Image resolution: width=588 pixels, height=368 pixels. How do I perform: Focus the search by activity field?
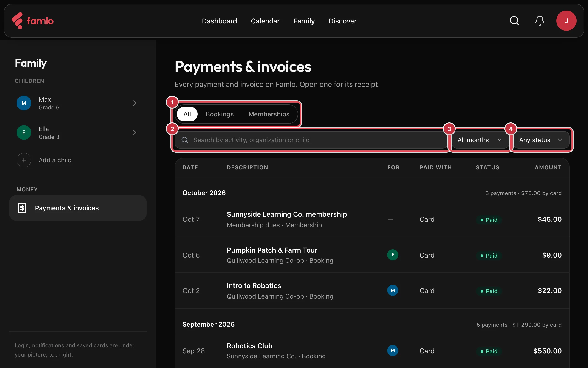(x=311, y=140)
